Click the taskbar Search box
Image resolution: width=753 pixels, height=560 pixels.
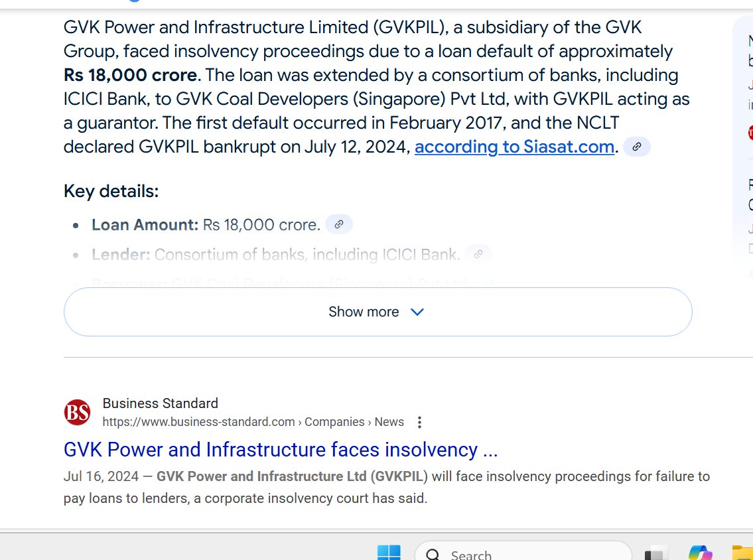(523, 551)
